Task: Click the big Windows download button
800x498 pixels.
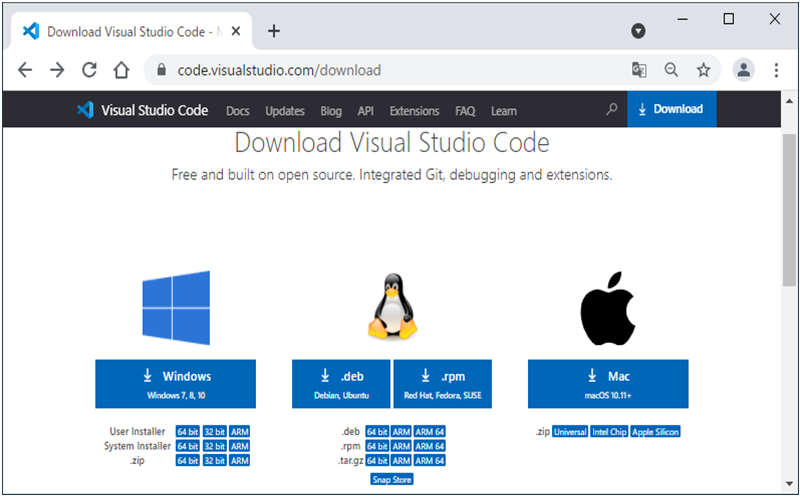Action: pos(176,384)
